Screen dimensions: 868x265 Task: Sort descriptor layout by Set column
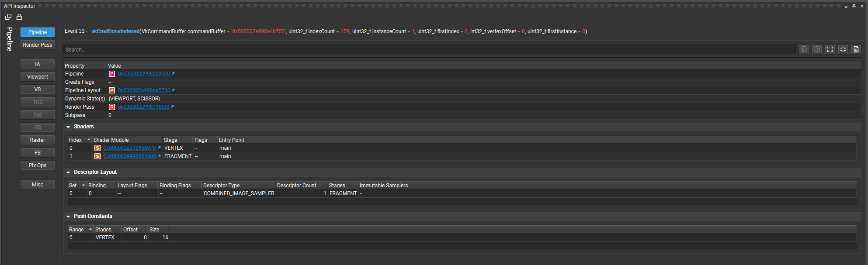pos(77,186)
